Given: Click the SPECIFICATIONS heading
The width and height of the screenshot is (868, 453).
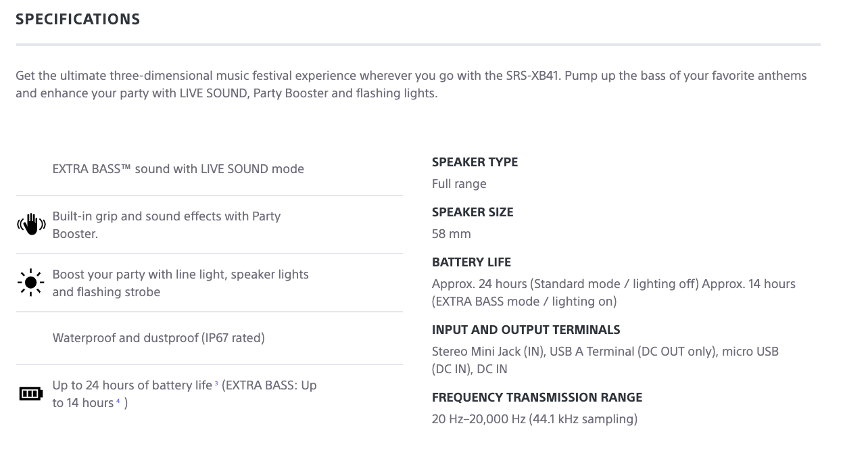Looking at the screenshot, I should click(78, 19).
